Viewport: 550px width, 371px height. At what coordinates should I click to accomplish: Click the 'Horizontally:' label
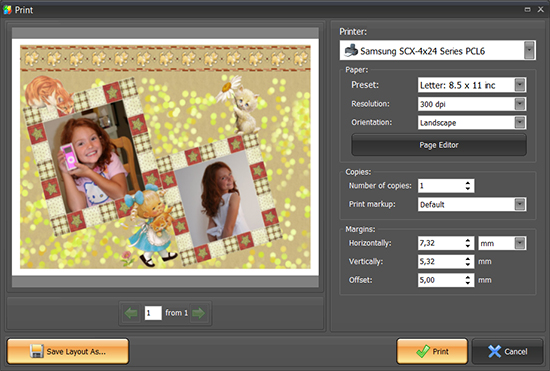(370, 243)
